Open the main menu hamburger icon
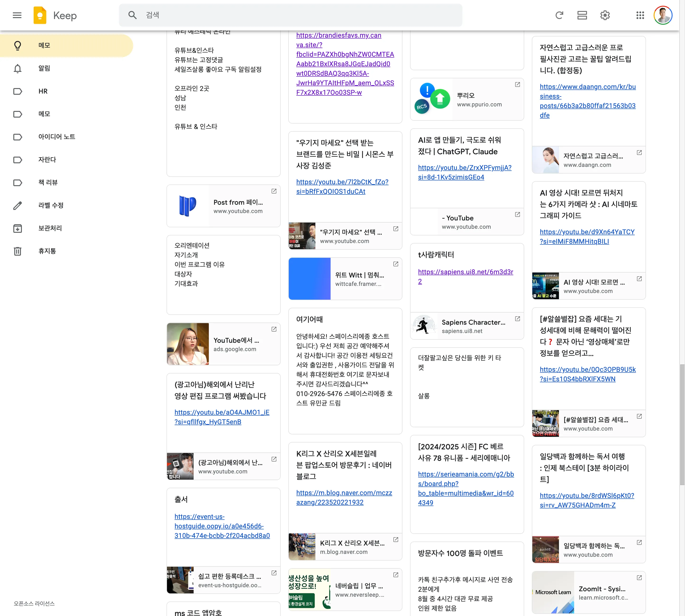The height and width of the screenshot is (616, 685). [x=17, y=15]
